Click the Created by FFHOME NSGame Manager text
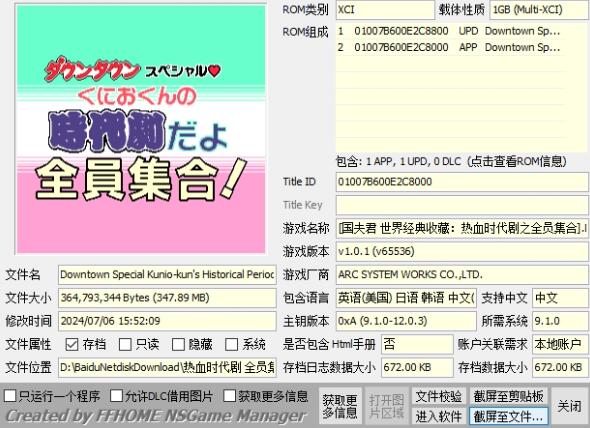This screenshot has width=590, height=428. coord(156,416)
